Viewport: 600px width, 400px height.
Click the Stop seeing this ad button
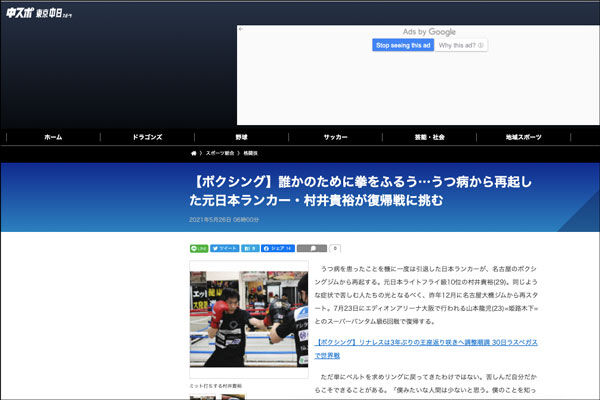[403, 45]
